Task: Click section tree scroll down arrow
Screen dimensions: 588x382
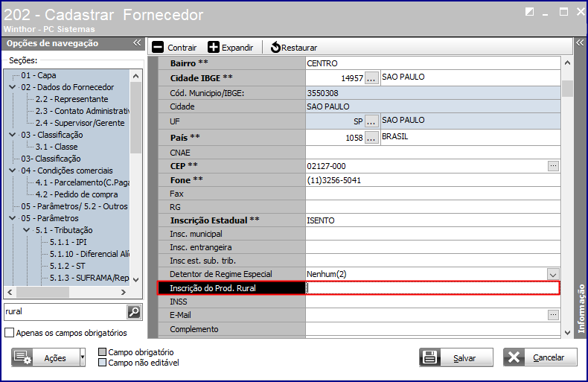Action: pyautogui.click(x=135, y=279)
